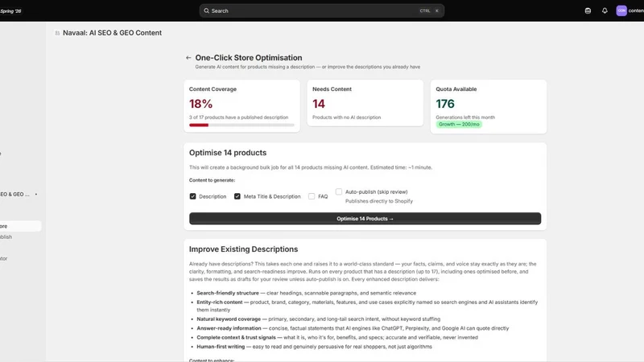This screenshot has height=362, width=644.
Task: Click 'Navaal: AI SEO & GEO Content' title
Action: click(112, 33)
